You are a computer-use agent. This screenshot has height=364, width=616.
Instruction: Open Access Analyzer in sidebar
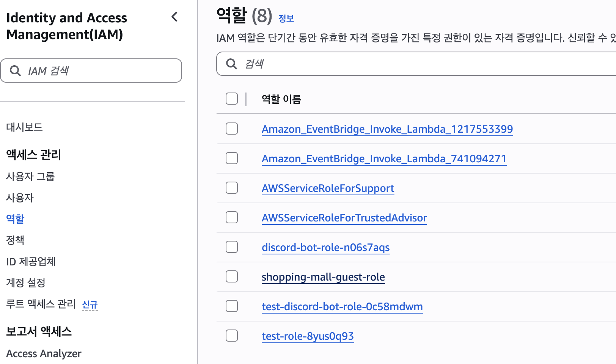[44, 353]
